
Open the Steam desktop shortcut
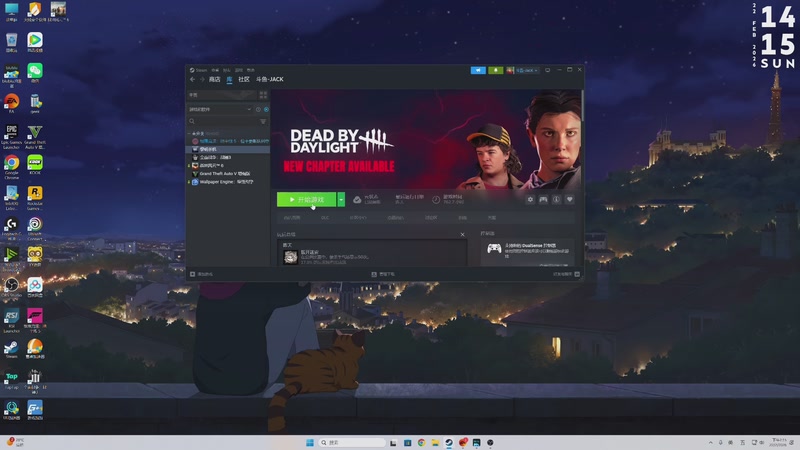coord(11,349)
